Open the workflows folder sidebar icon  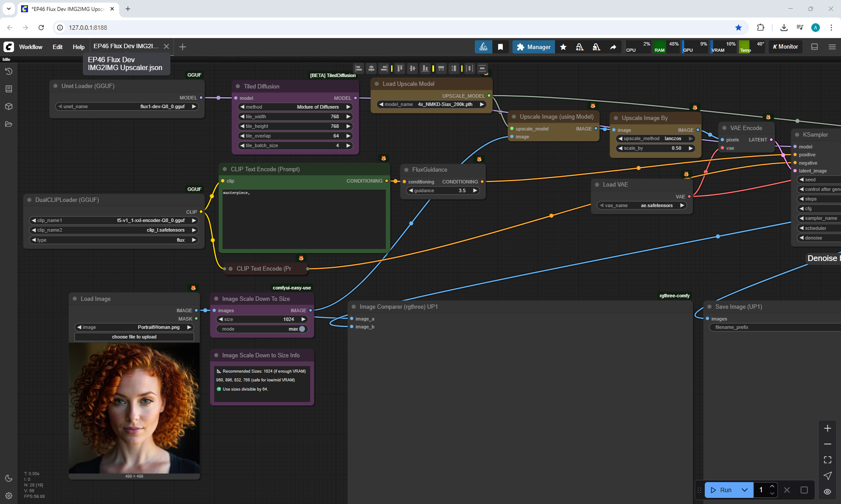click(x=8, y=124)
